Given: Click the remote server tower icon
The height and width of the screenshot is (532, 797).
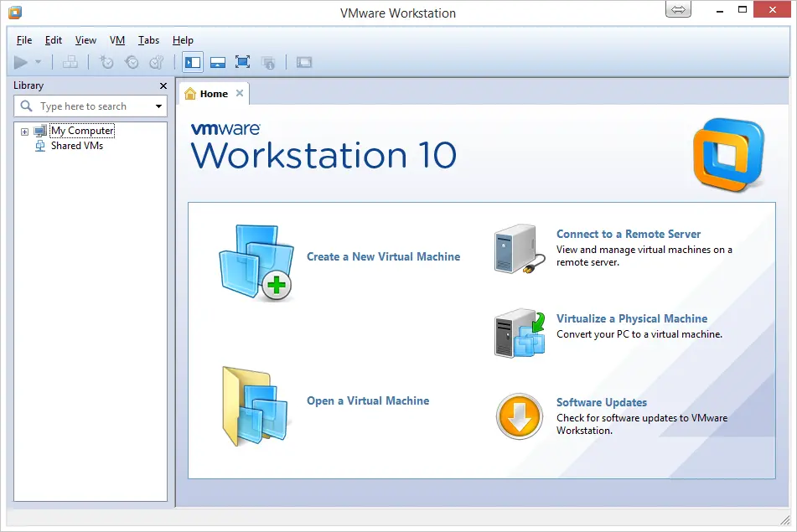Looking at the screenshot, I should point(520,249).
